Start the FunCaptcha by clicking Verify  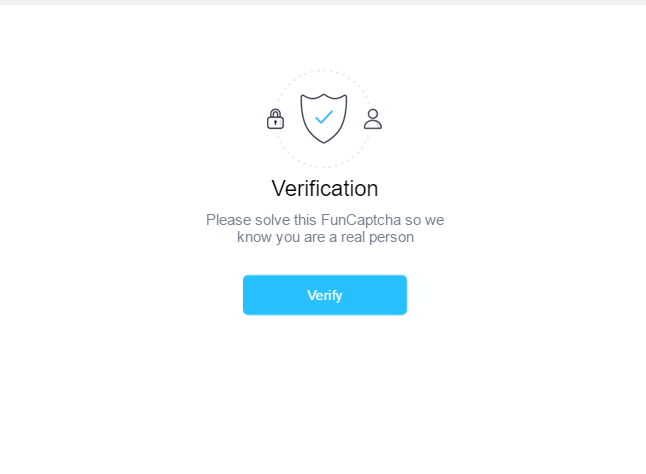click(x=325, y=295)
